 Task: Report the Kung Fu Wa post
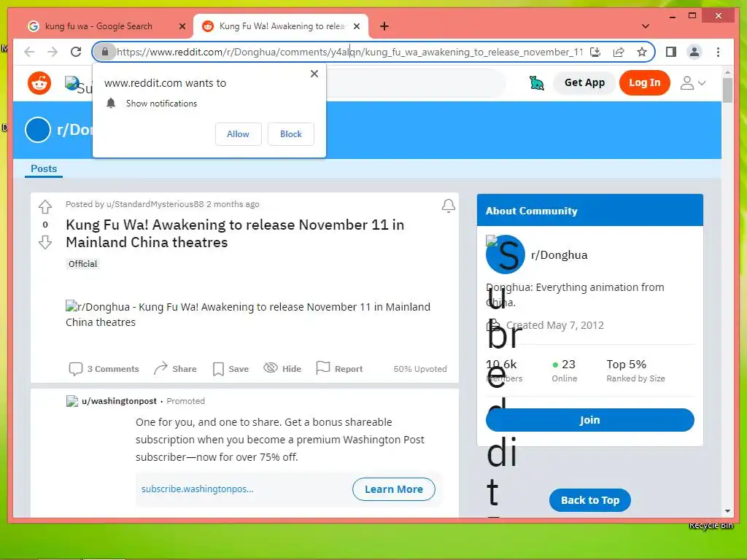click(x=339, y=368)
